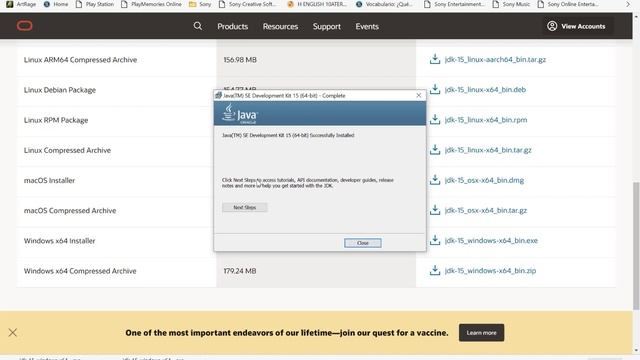
Task: Download jdk-15_linux-x64_bin.rpm link
Action: [486, 120]
